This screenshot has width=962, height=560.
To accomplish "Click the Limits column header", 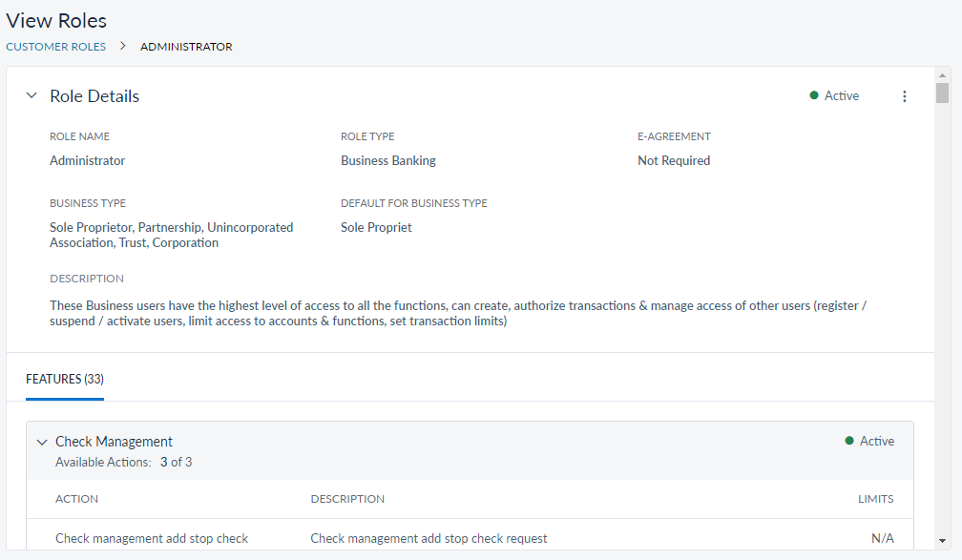I will (x=875, y=499).
